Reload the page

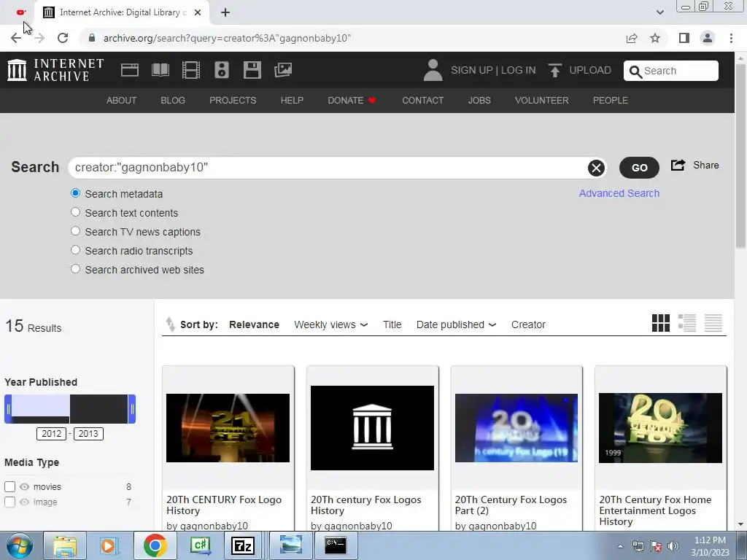(x=63, y=38)
